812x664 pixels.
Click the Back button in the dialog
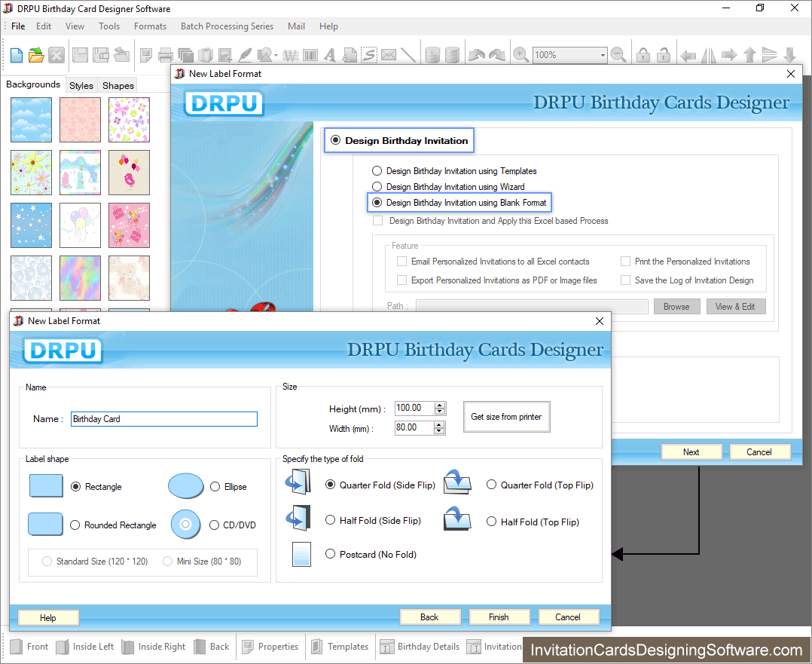point(430,617)
